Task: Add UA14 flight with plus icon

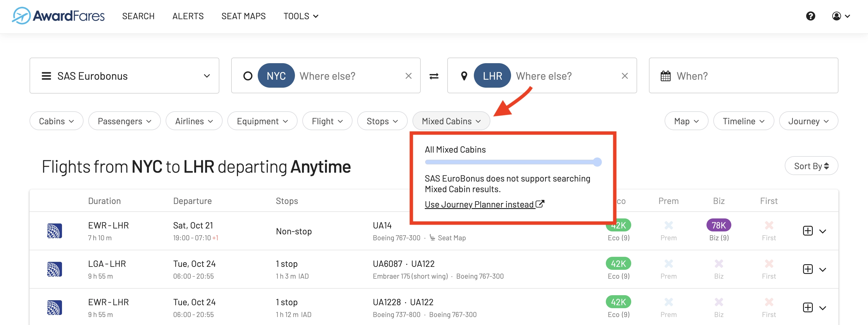Action: click(808, 231)
